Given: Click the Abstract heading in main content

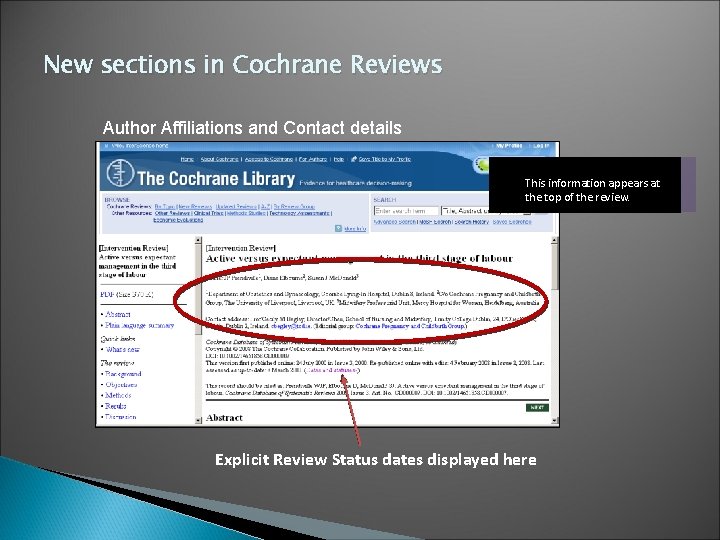Looking at the screenshot, I should tap(224, 418).
